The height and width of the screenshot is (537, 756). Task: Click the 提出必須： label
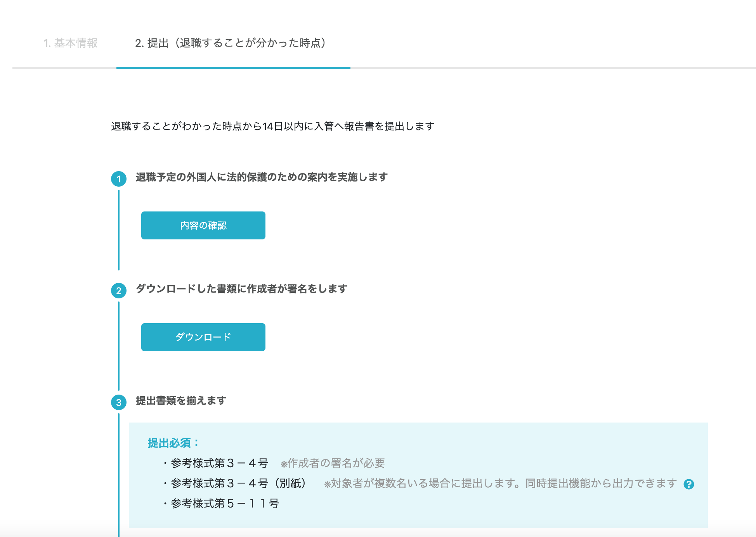pos(173,443)
